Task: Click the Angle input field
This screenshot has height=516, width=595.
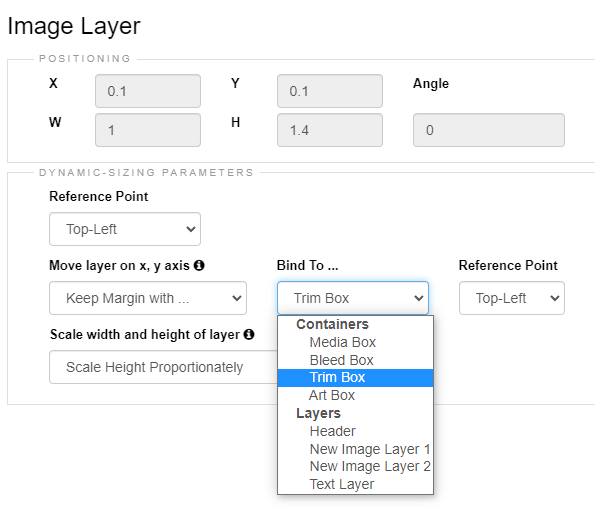Action: tap(489, 130)
